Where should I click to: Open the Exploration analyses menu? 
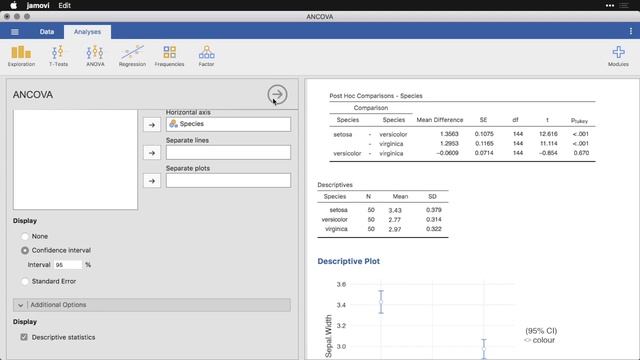point(21,56)
